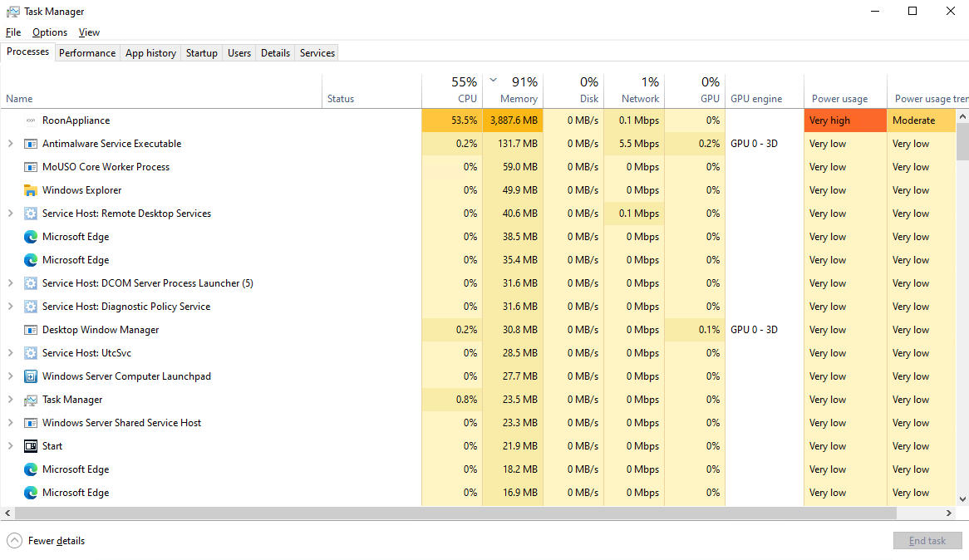Open the File menu
969x560 pixels.
[x=13, y=32]
